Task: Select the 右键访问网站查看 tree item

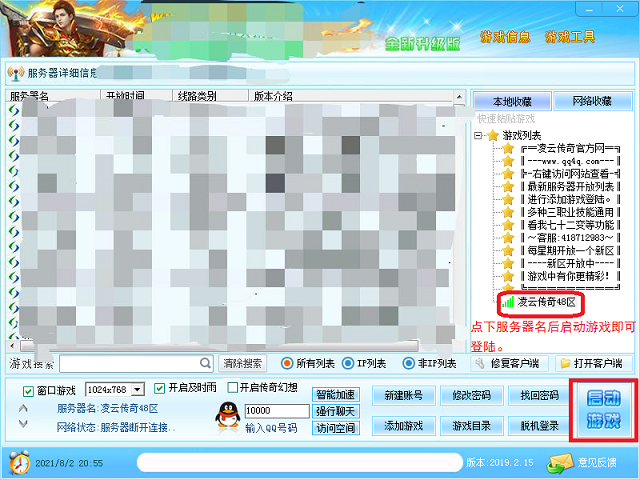Action: 571,174
